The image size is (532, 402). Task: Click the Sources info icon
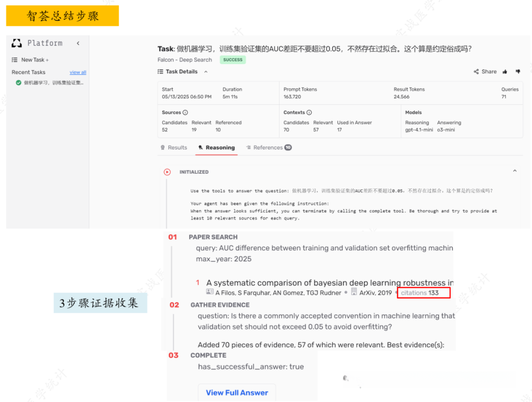point(186,112)
